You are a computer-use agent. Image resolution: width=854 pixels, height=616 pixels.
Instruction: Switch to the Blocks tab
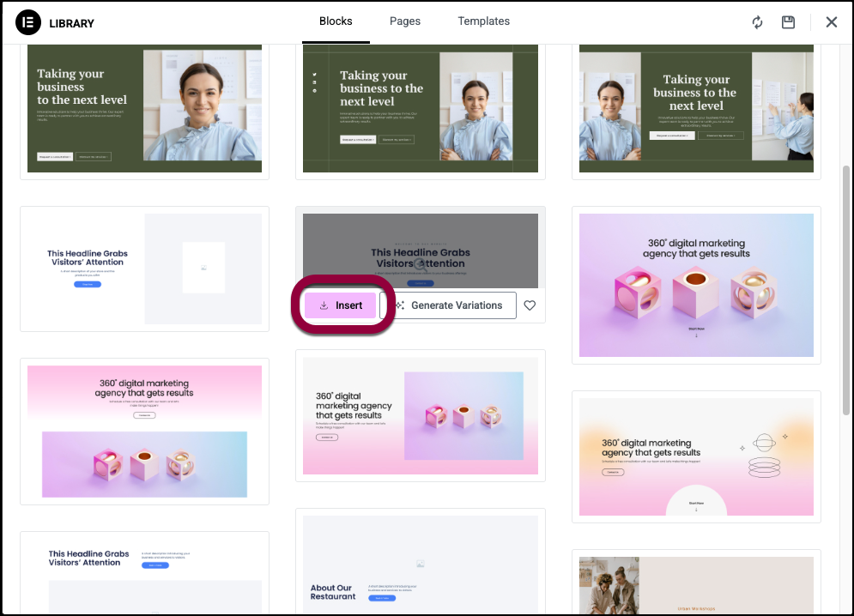pos(336,21)
